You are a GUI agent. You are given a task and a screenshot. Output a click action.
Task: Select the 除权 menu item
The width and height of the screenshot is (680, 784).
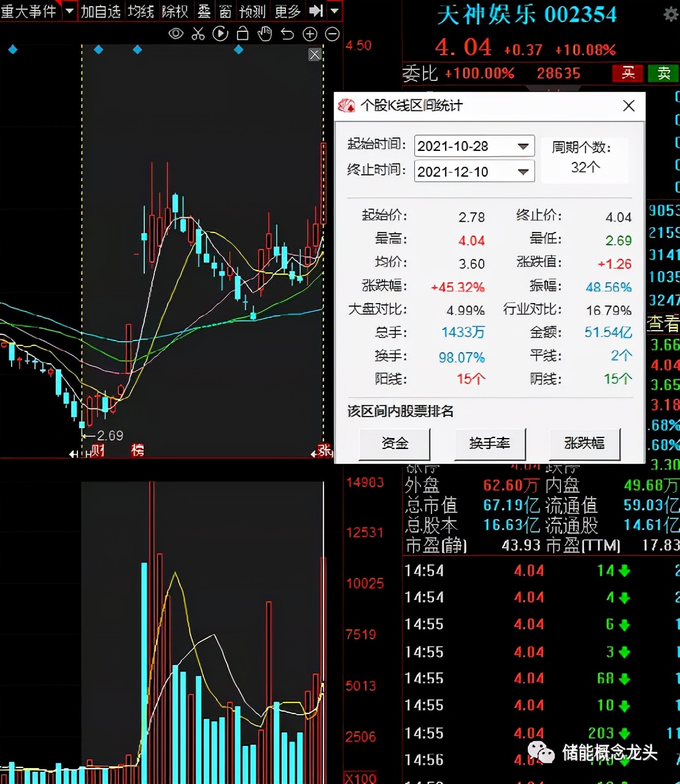tap(175, 11)
